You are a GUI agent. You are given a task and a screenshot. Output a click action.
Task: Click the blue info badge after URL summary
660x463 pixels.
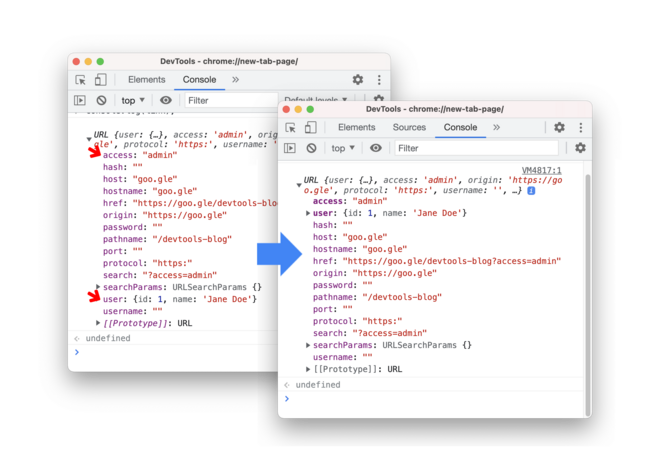tap(531, 190)
